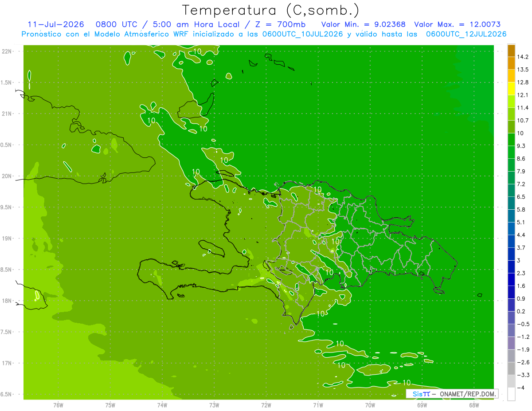This screenshot has width=532, height=411.
Task: Click the '-4' colorbar value
Action: tap(520, 388)
